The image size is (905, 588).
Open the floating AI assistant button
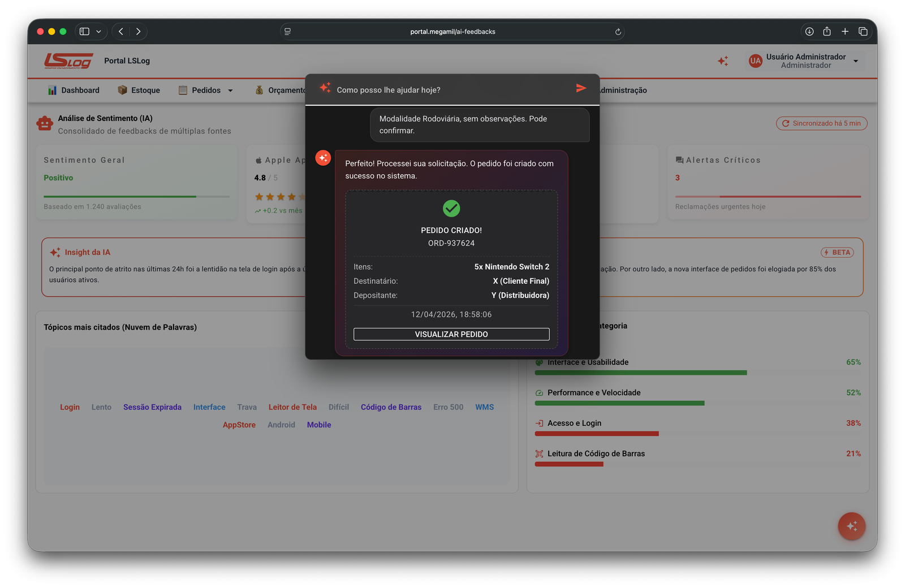(851, 526)
